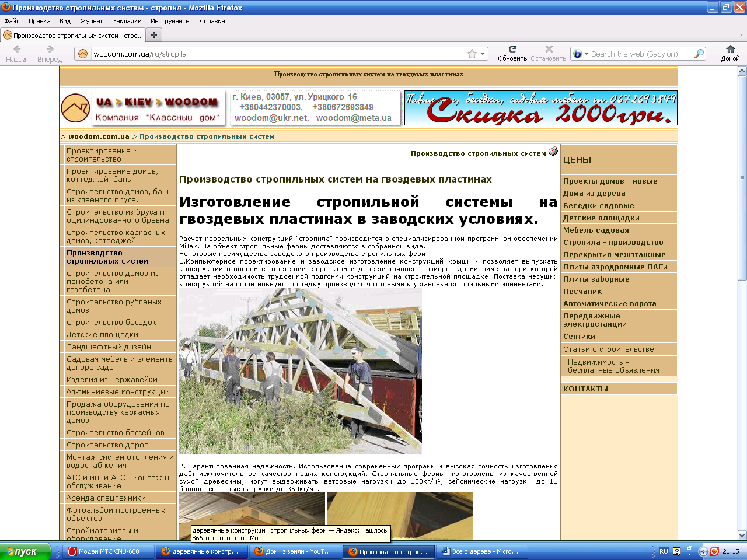Viewport: 747px width, 560px height.
Task: Click the woodom site favicon in address bar
Action: pos(83,54)
